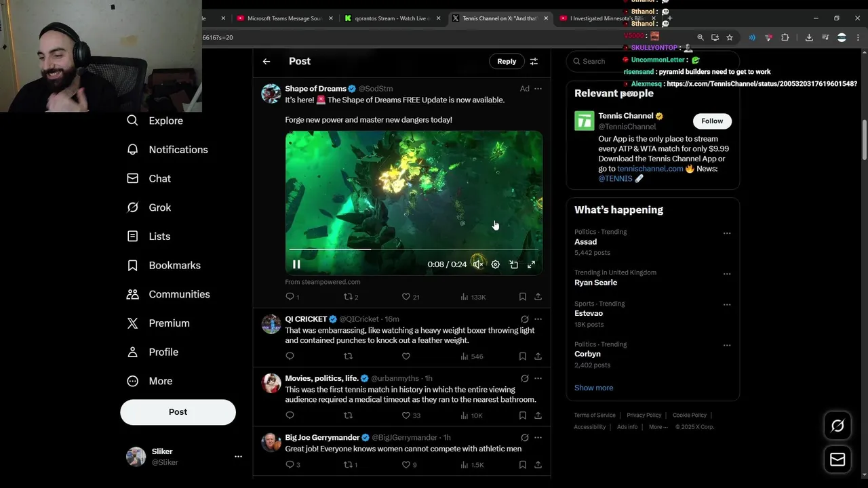
Task: Enter fullscreen on the video
Action: click(531, 264)
